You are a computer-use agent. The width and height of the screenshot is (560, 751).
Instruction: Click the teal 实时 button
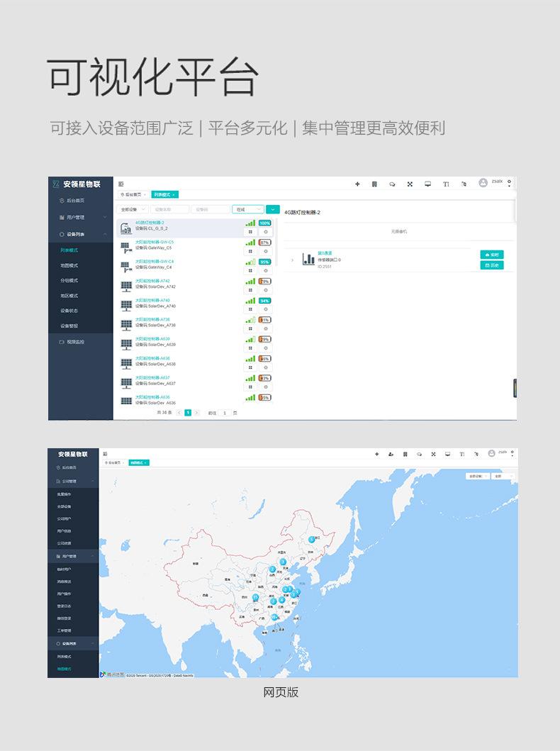pyautogui.click(x=492, y=254)
